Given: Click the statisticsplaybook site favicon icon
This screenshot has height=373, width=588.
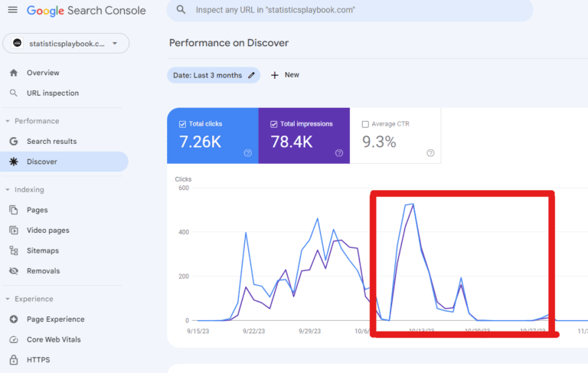Looking at the screenshot, I should coord(18,43).
